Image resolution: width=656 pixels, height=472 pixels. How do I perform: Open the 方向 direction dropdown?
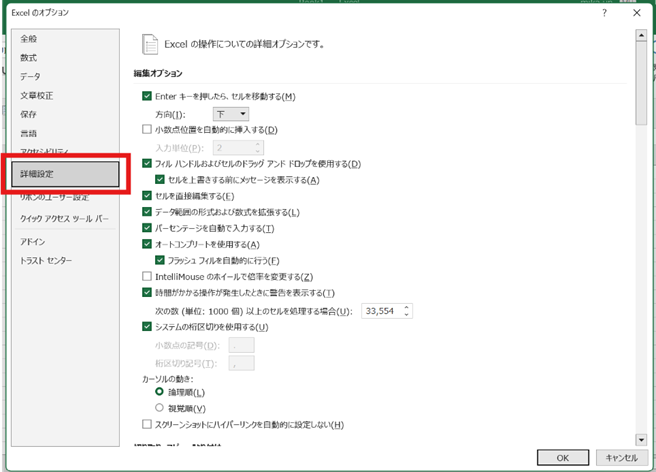[232, 114]
